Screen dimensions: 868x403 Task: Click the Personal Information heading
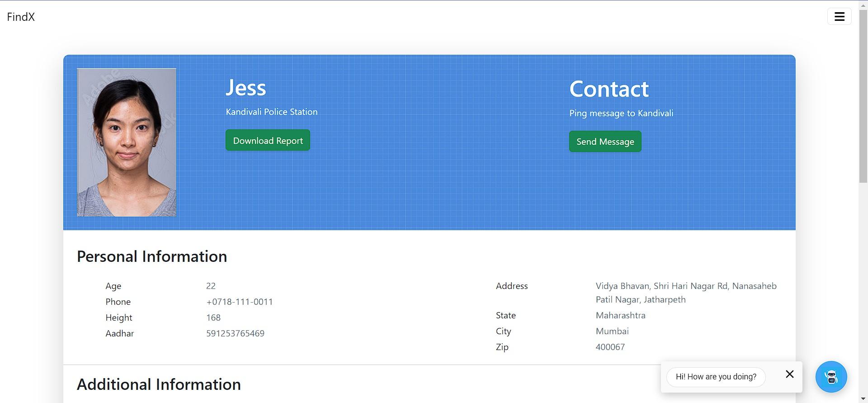tap(152, 256)
